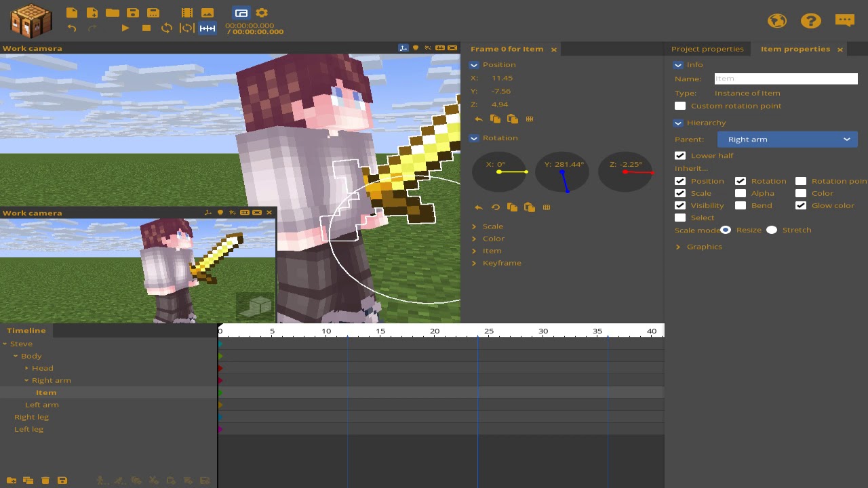Open the Parent dropdown showing Right arm
This screenshot has height=488, width=868.
787,139
